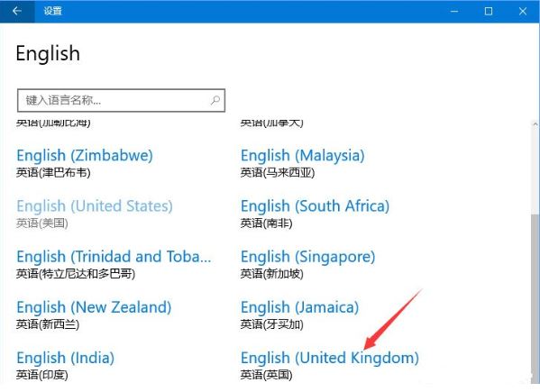540x392 pixels.
Task: Maximize the settings window
Action: 489,11
